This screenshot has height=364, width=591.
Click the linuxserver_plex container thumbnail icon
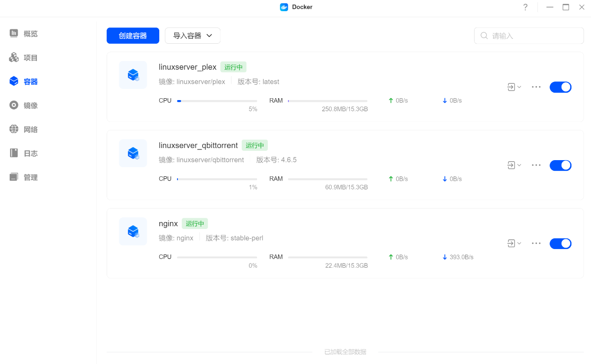pos(133,75)
